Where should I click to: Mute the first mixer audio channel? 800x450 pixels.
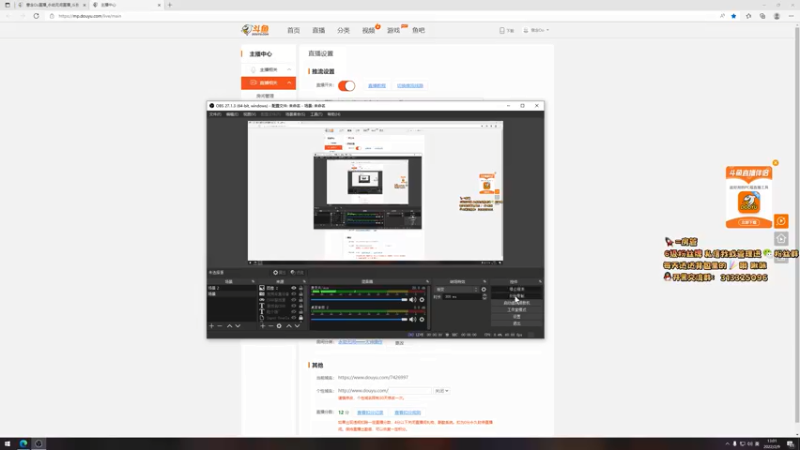click(412, 300)
